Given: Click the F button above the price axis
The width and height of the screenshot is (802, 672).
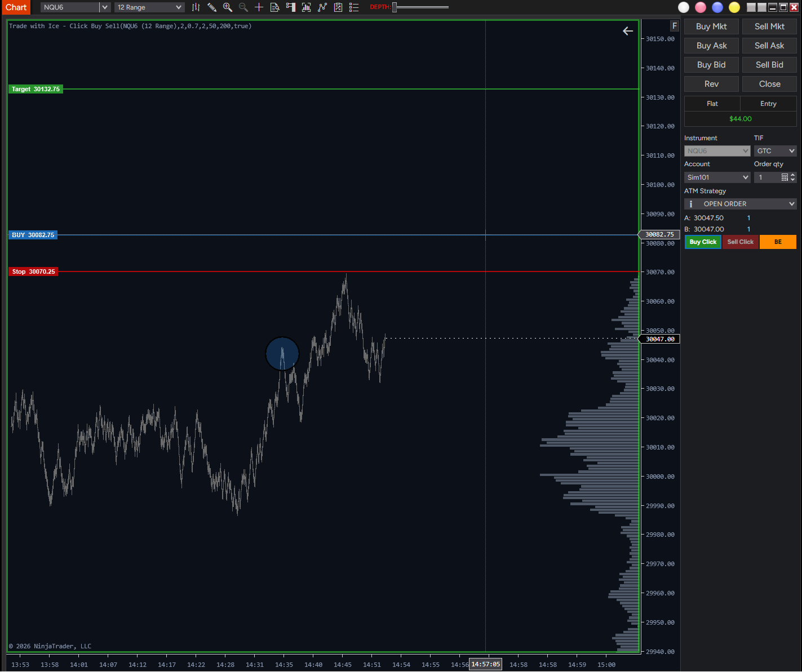Looking at the screenshot, I should (675, 26).
